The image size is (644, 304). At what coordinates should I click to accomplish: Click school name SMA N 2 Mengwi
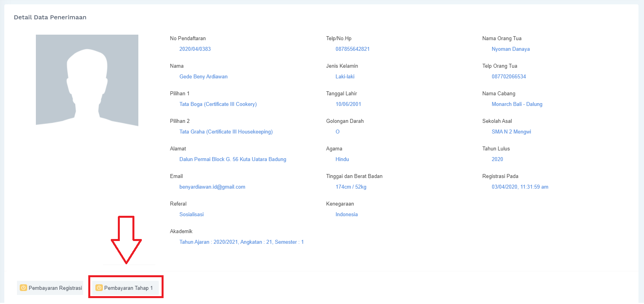511,132
